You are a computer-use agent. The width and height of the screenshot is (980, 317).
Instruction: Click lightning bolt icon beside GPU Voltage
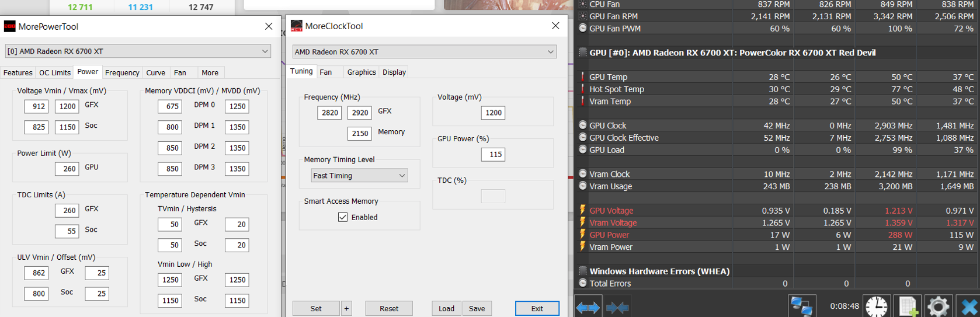[x=582, y=210]
